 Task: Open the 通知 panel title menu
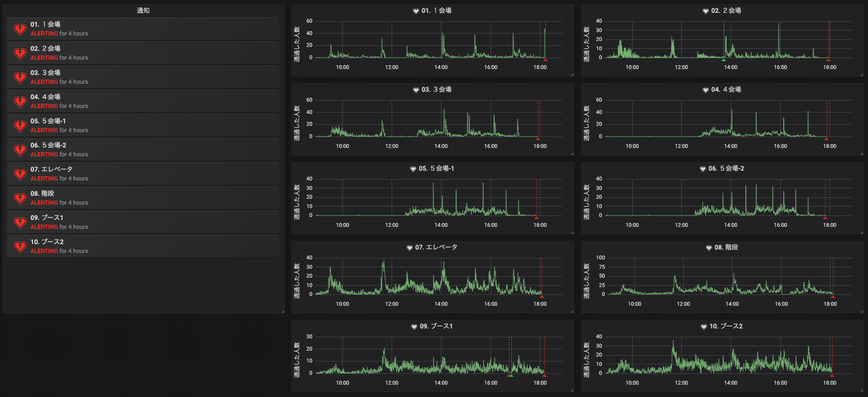pyautogui.click(x=143, y=10)
